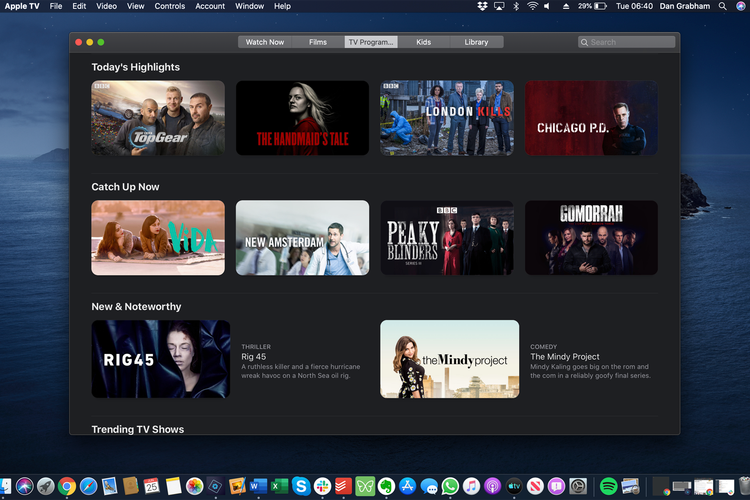Click the Dropbox menu bar icon
This screenshot has height=500, width=750.
point(482,6)
